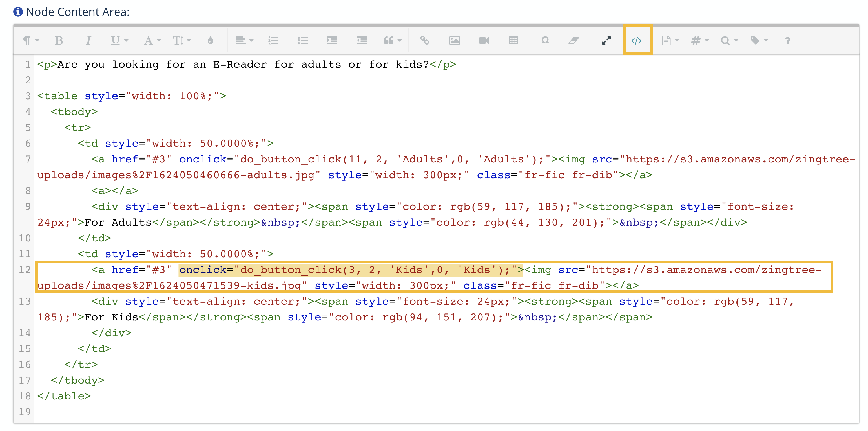868x431 pixels.
Task: Click the Insert Image icon
Action: (x=454, y=40)
